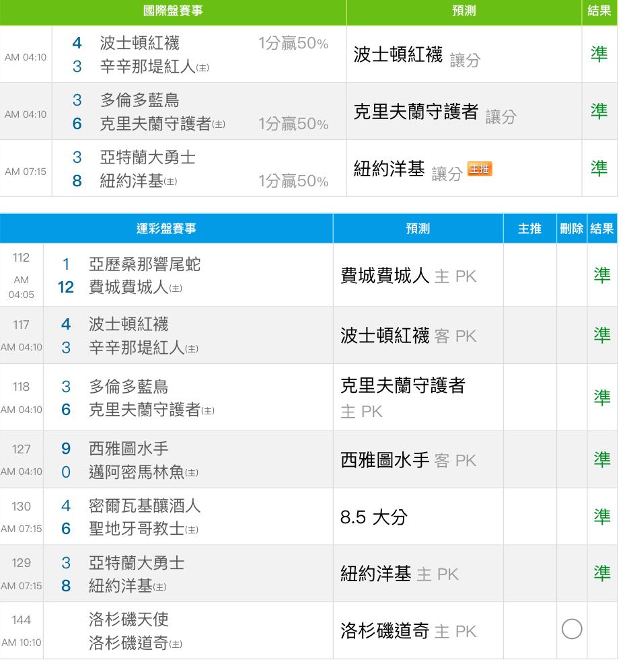This screenshot has height=672, width=631.
Task: Click the 波士頓紅襪 客 PK prediction
Action: click(408, 336)
